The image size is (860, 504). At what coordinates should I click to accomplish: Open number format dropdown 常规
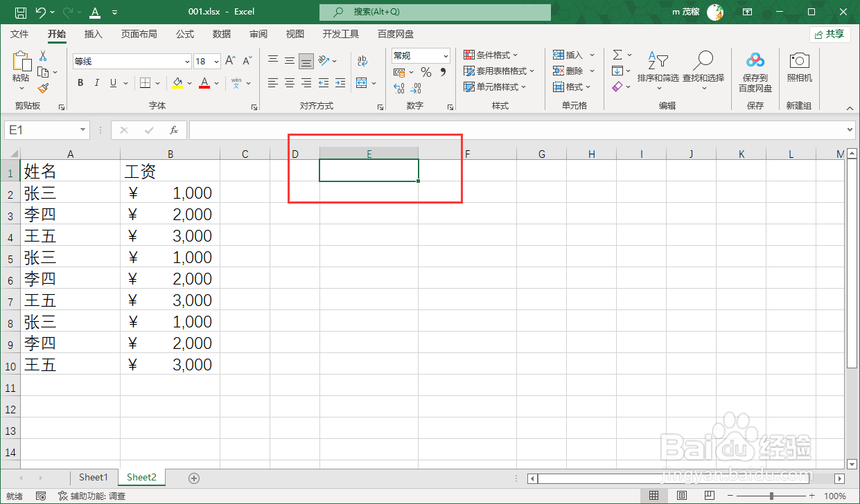[446, 55]
